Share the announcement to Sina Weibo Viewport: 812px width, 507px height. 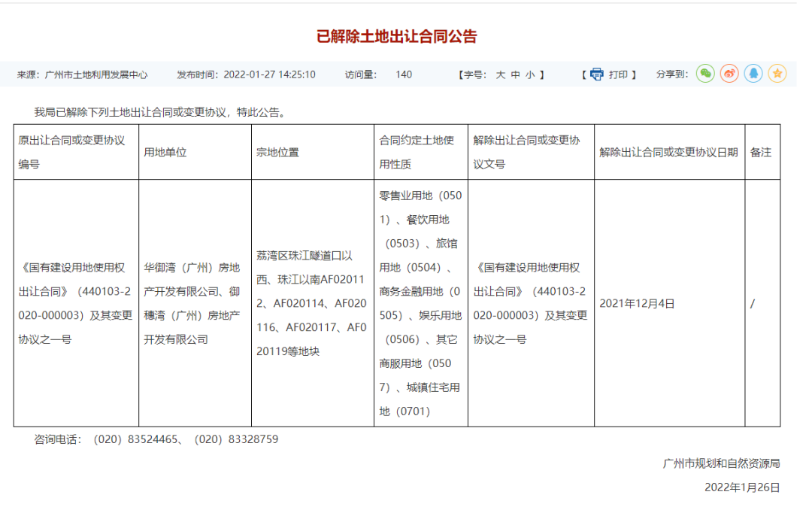pos(728,74)
